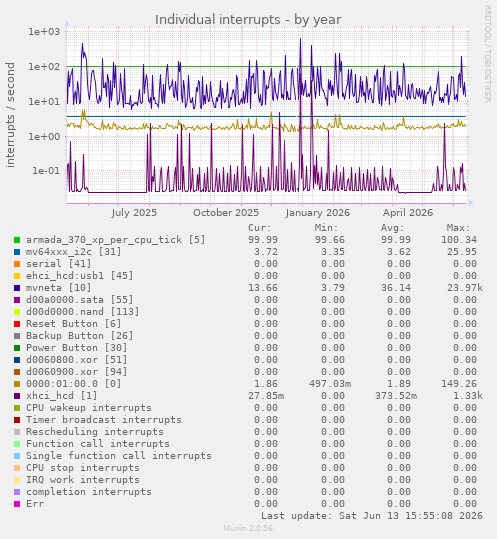497x539 pixels.
Task: Click the 0000:01:00.0 gold legend swatch
Action: click(17, 384)
